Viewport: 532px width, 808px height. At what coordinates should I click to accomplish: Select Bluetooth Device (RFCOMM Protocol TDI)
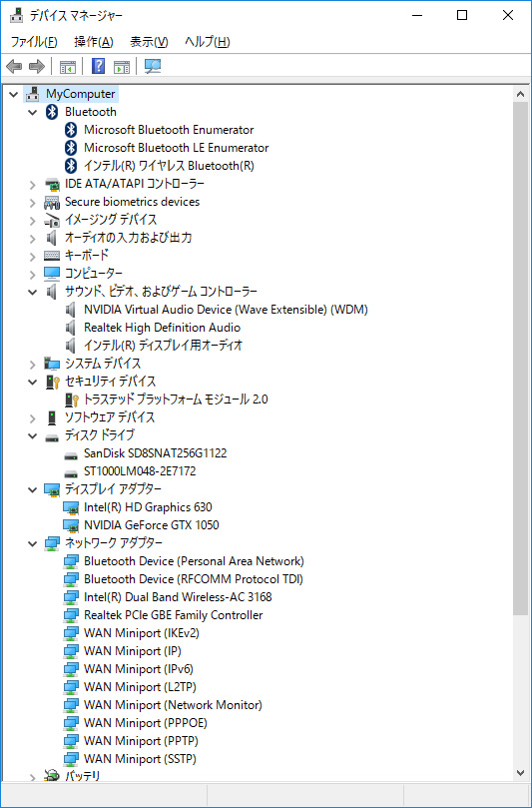[193, 579]
